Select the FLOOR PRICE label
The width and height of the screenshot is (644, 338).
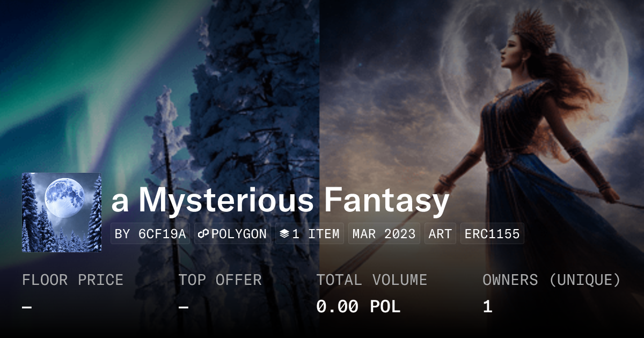point(72,280)
